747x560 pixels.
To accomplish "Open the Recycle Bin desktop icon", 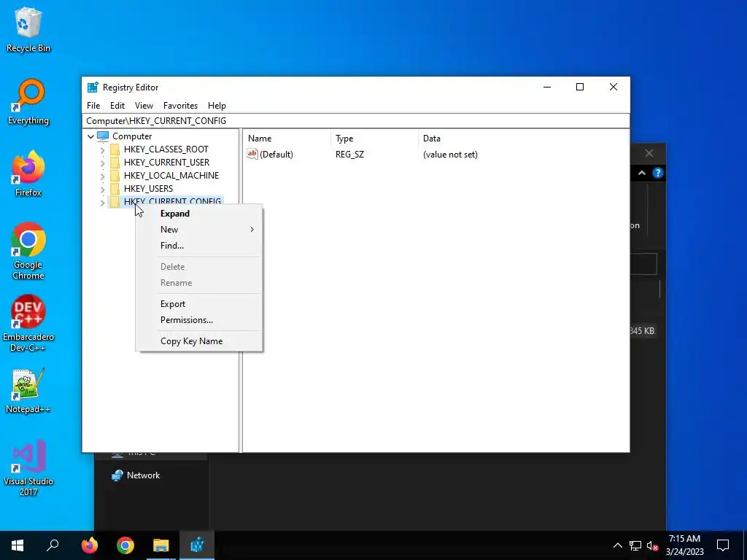I will coord(28,29).
